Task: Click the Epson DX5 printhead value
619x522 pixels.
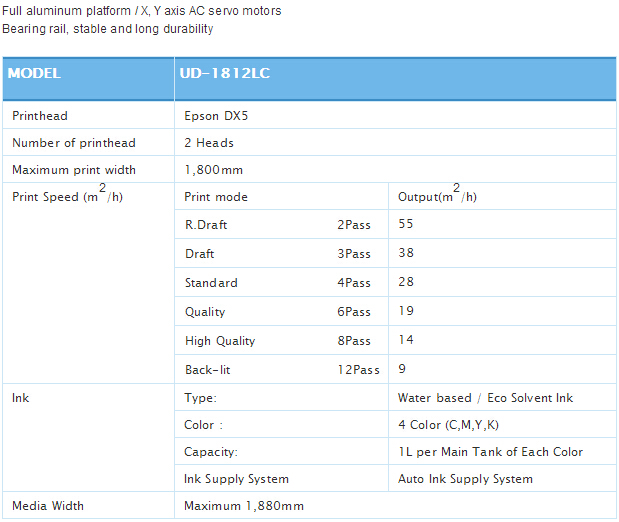Action: click(x=216, y=116)
